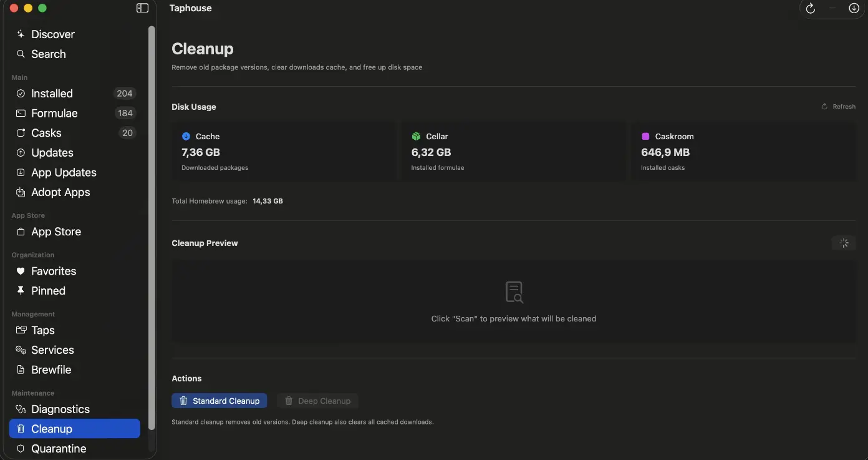Click the Services gears icon
This screenshot has width=868, height=460.
pyautogui.click(x=21, y=350)
